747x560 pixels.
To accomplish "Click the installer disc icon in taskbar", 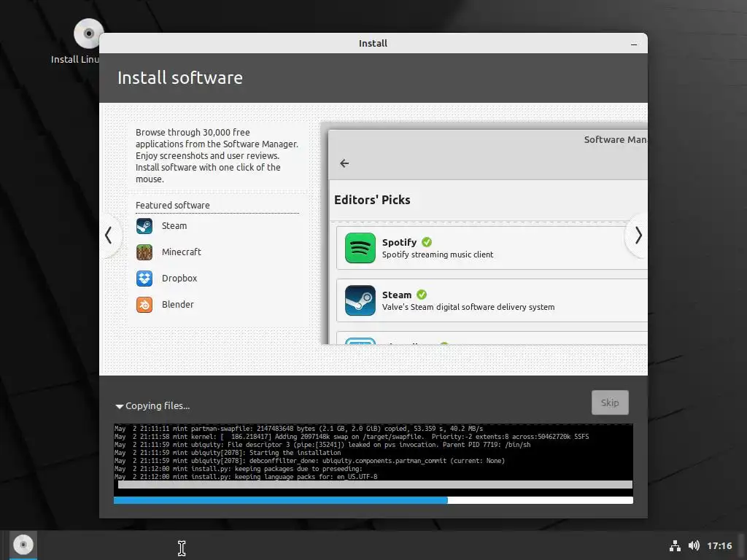I will tap(23, 545).
